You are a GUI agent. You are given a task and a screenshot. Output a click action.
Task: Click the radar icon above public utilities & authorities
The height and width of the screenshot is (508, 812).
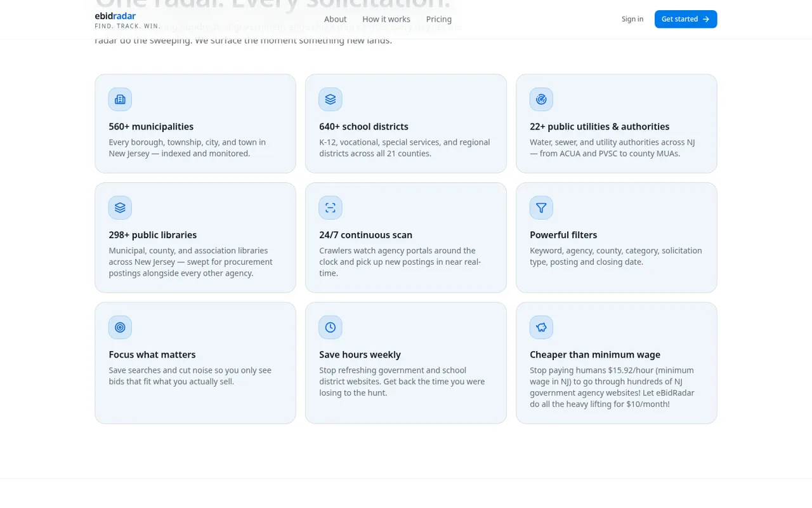coord(541,99)
